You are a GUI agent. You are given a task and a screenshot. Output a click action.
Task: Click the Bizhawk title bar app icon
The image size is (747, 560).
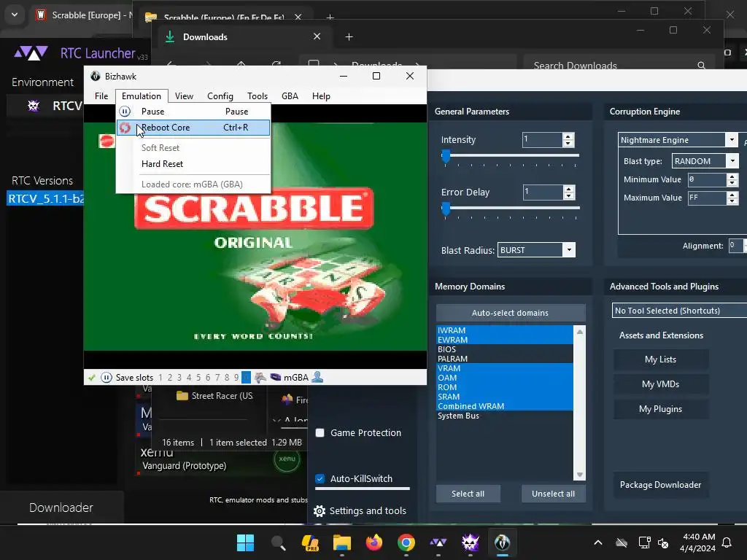point(96,76)
